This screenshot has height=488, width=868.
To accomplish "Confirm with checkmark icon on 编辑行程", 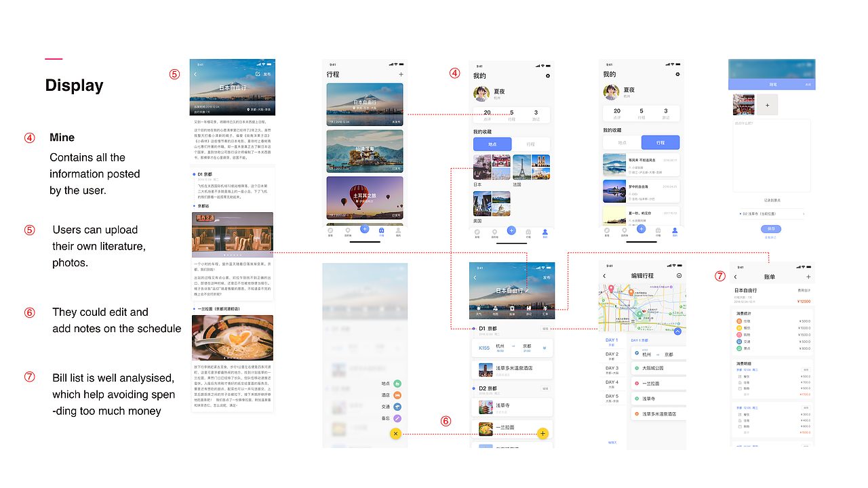I will [x=679, y=276].
